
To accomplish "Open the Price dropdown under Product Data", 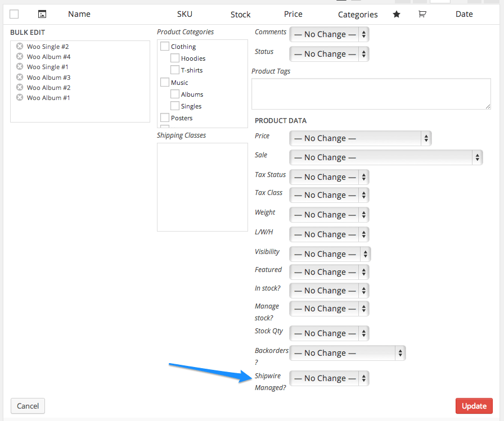I will (360, 138).
